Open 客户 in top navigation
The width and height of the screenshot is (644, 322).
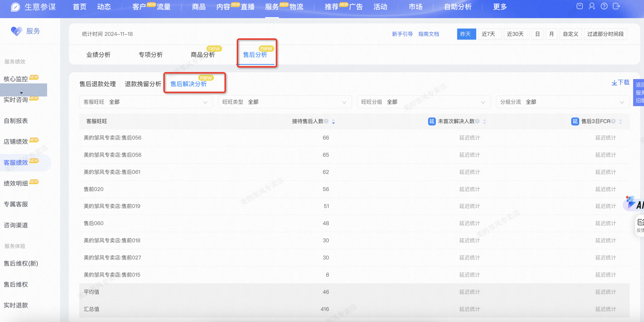[x=139, y=7]
